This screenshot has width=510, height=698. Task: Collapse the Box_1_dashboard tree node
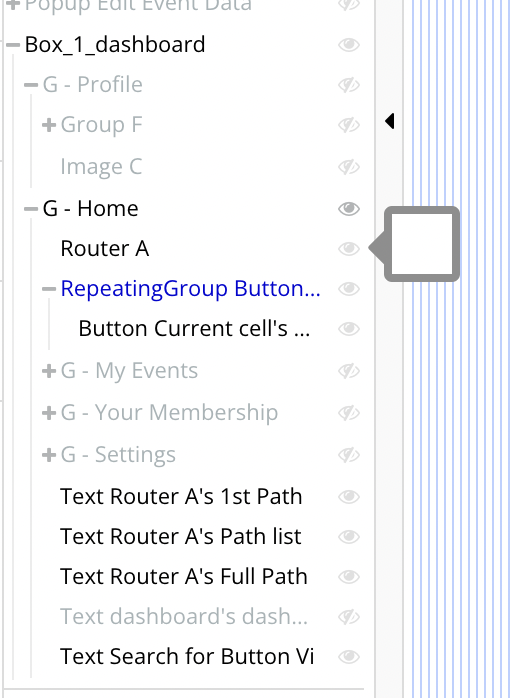pos(13,45)
